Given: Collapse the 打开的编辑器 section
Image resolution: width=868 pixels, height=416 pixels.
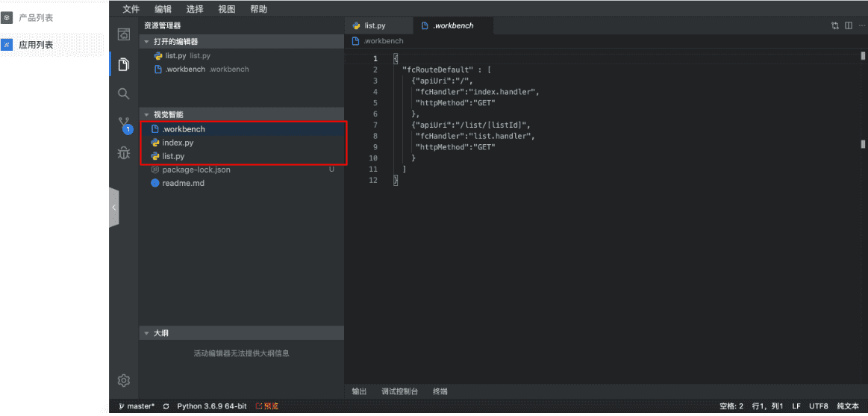Looking at the screenshot, I should pos(147,42).
